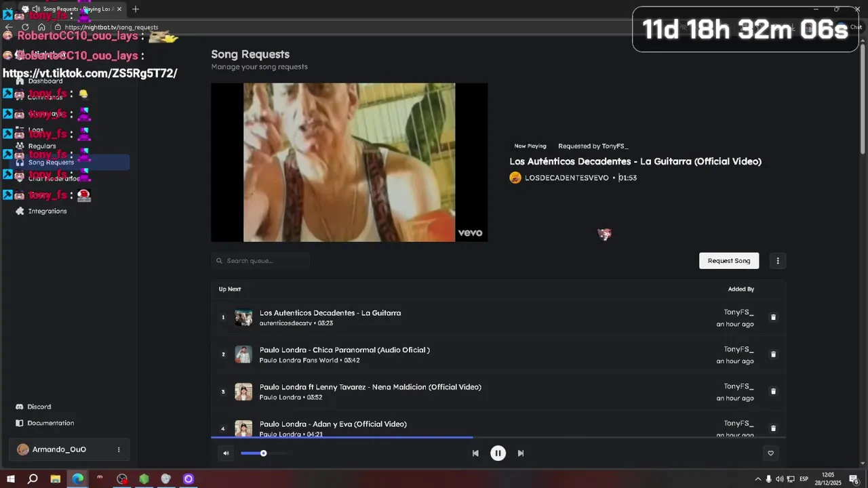Select queue row Paulo Londra ft Lenny Tavarez - Nena Maldicion

click(498, 391)
